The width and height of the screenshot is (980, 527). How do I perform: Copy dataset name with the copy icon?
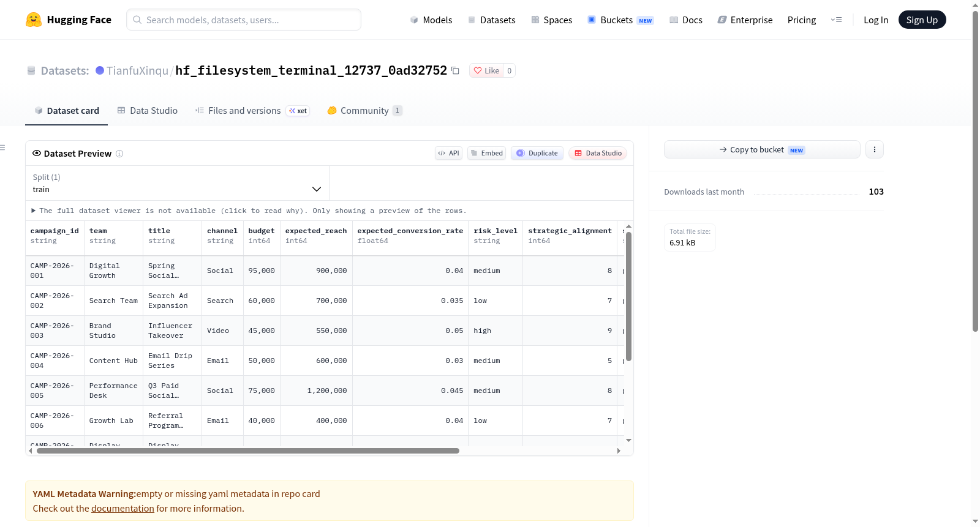[x=455, y=70]
